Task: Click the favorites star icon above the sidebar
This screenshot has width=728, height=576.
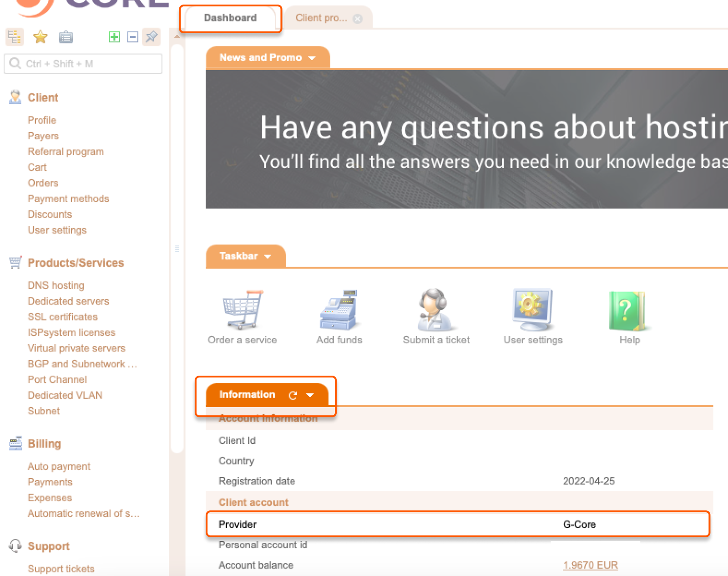Action: click(40, 37)
